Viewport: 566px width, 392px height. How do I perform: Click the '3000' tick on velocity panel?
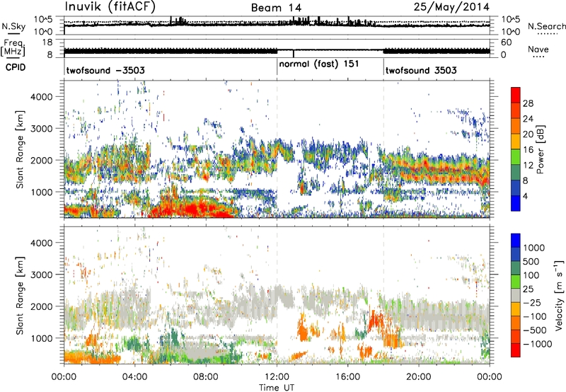[41, 275]
